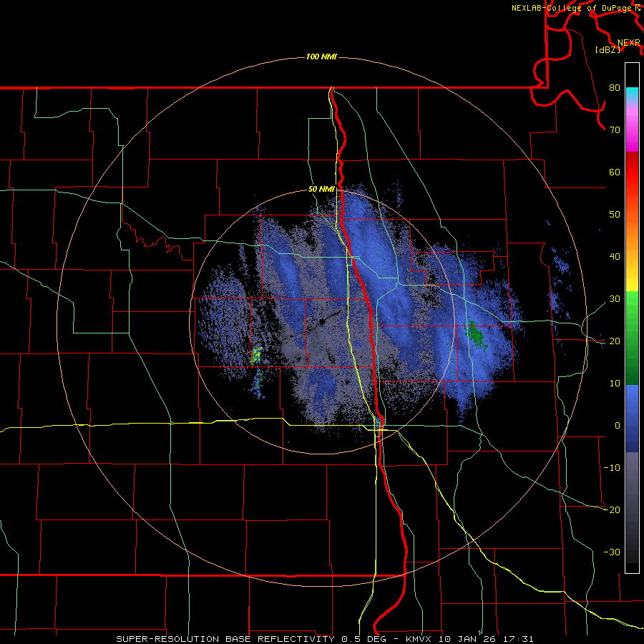The image size is (644, 644).
Task: Click the magenta band of the color bar
Action: click(632, 131)
